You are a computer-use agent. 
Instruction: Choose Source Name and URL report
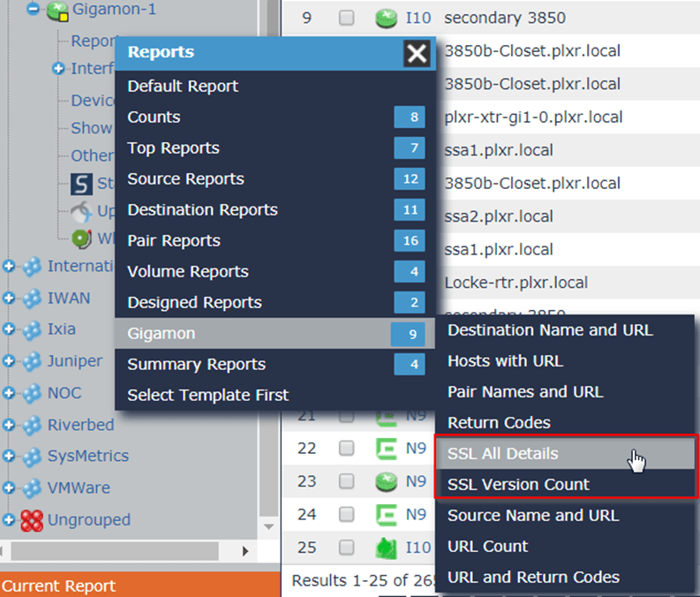565,515
